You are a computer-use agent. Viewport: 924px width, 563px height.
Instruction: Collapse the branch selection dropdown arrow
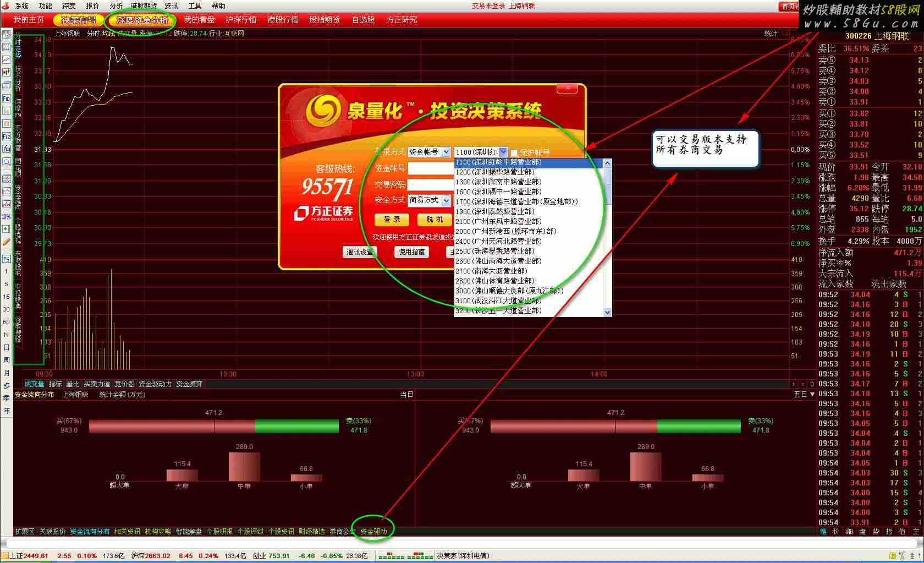click(503, 152)
